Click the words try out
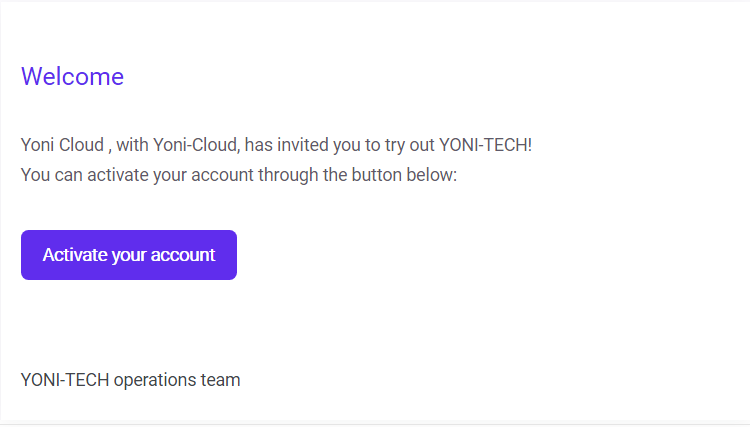This screenshot has height=427, width=750. 409,145
